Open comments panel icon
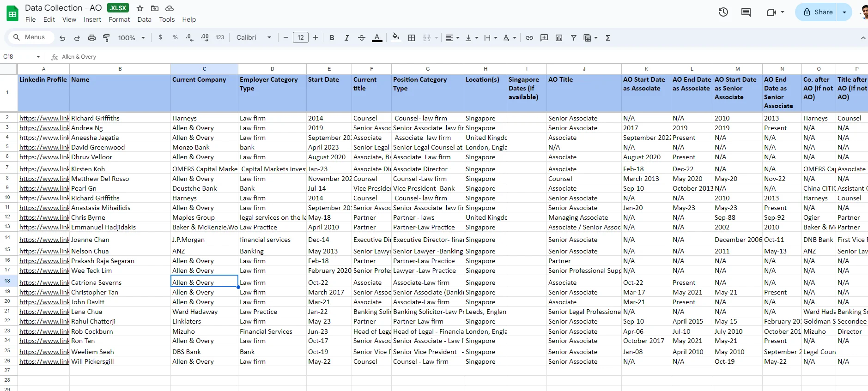Image resolution: width=868 pixels, height=391 pixels. (746, 12)
